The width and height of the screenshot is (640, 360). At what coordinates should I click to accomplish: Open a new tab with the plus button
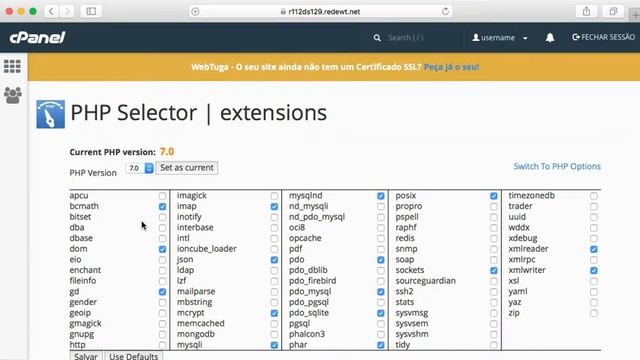tap(635, 15)
